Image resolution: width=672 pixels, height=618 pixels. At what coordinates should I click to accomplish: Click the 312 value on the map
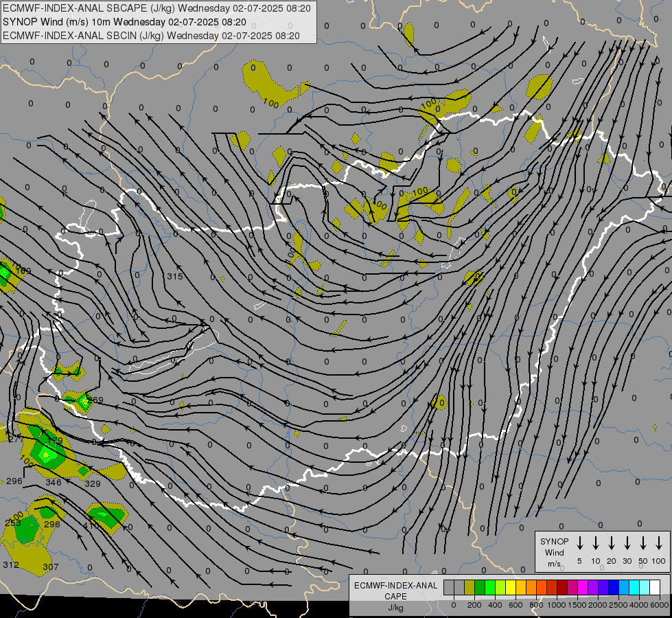(11, 564)
